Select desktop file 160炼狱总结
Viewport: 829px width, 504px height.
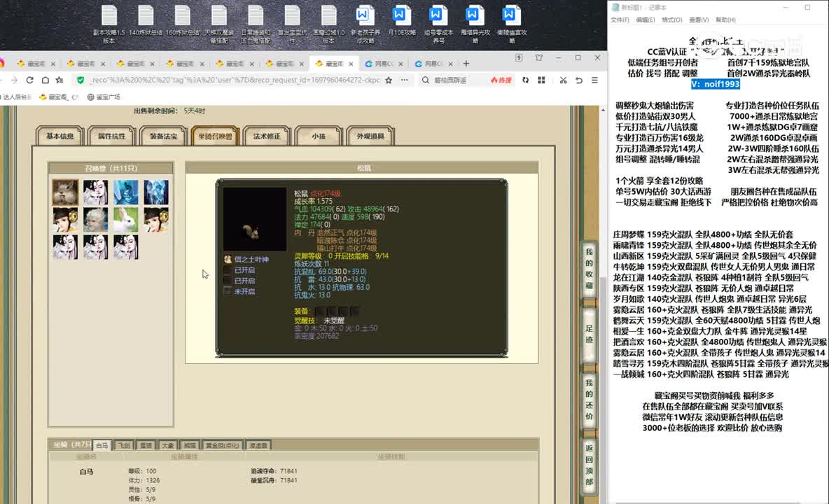(x=183, y=20)
